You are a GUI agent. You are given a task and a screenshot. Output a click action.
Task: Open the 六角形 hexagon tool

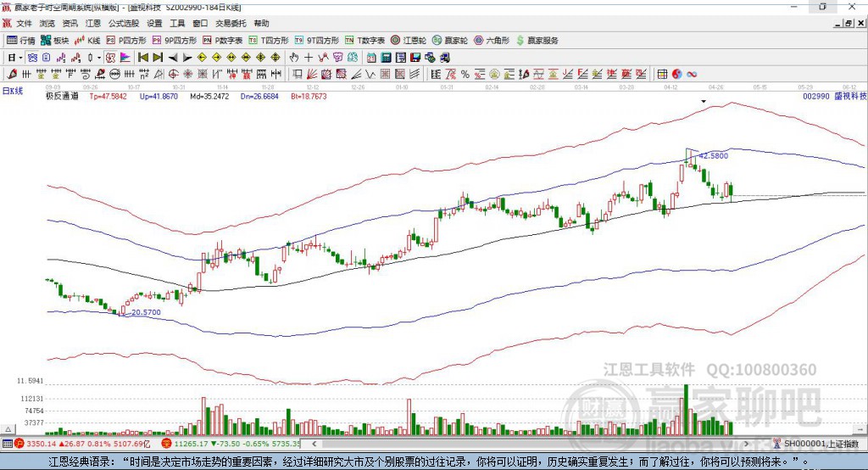[x=492, y=41]
